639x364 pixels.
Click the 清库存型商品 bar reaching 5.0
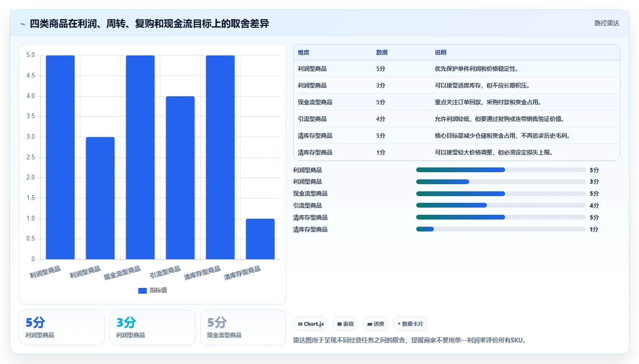click(220, 157)
